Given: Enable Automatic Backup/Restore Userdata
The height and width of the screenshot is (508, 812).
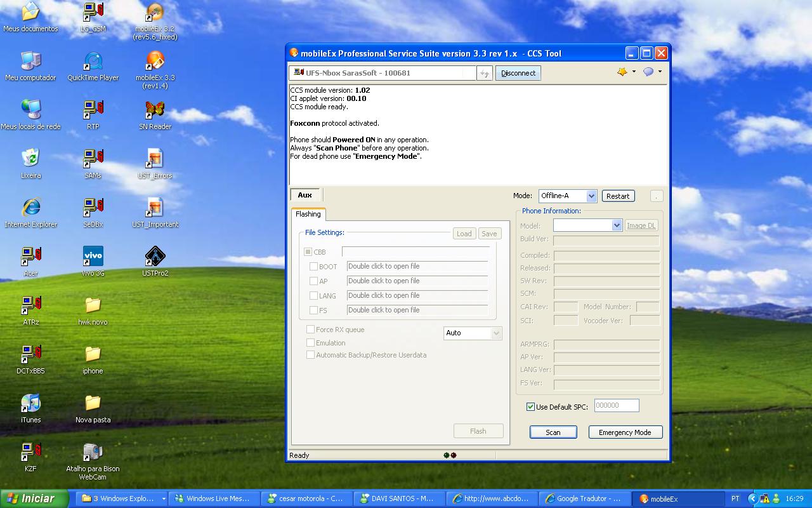Looking at the screenshot, I should [x=310, y=355].
